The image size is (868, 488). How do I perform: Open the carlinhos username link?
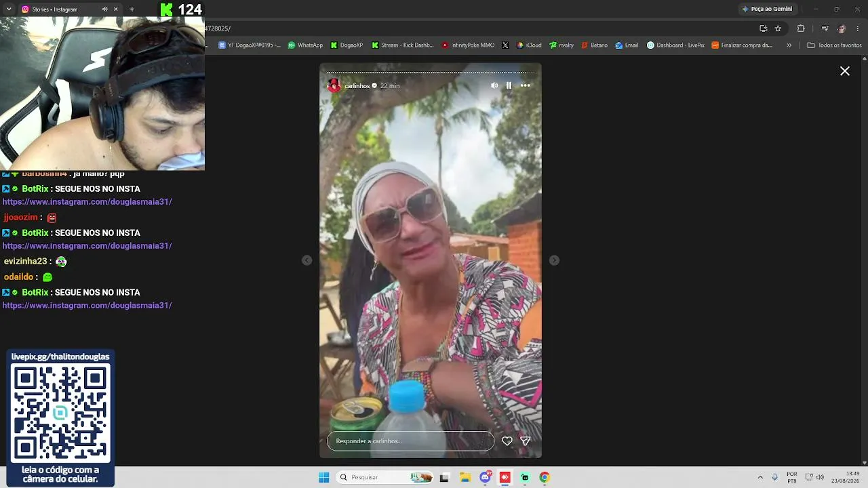click(x=357, y=86)
